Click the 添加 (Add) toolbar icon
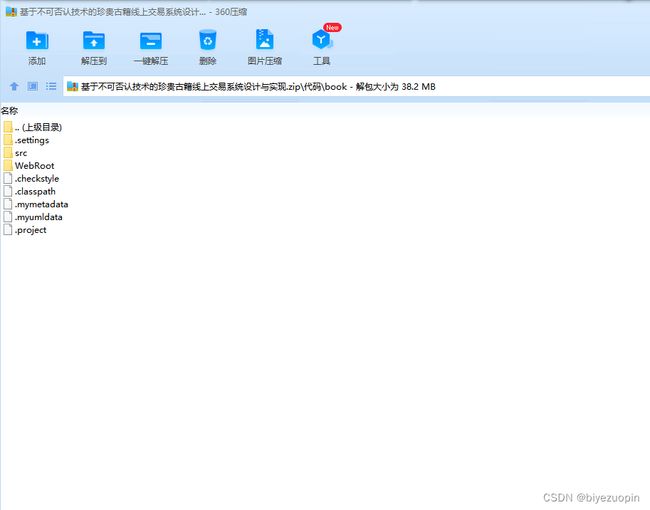The height and width of the screenshot is (510, 650). click(37, 41)
